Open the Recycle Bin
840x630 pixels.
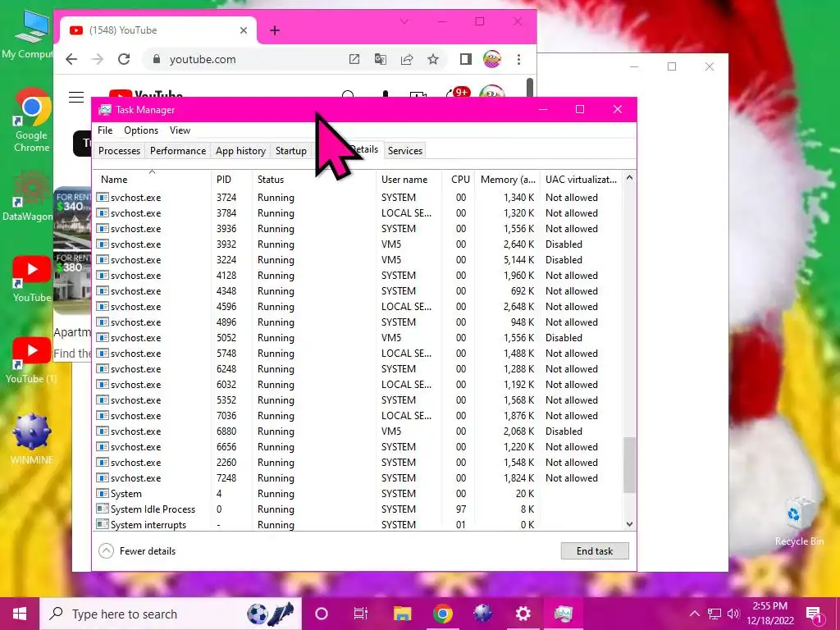(799, 522)
